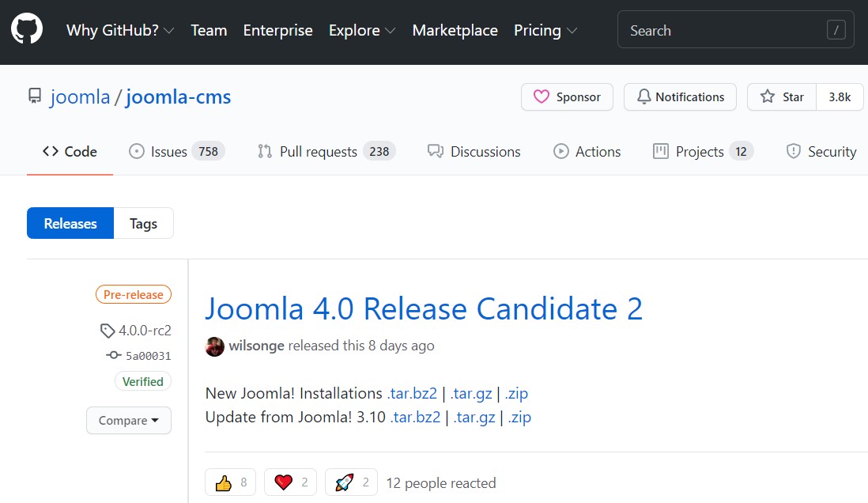Image resolution: width=868 pixels, height=503 pixels.
Task: Open the Pull requests tab
Action: tap(326, 152)
